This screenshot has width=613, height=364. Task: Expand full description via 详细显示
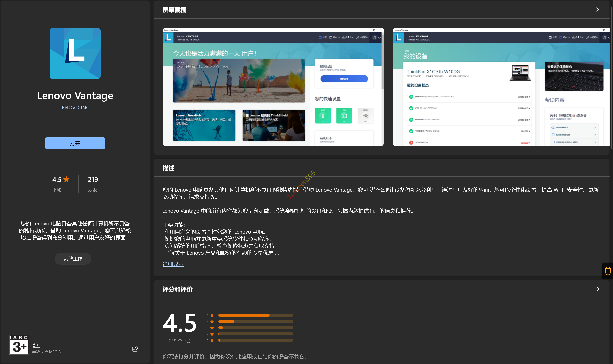[173, 264]
